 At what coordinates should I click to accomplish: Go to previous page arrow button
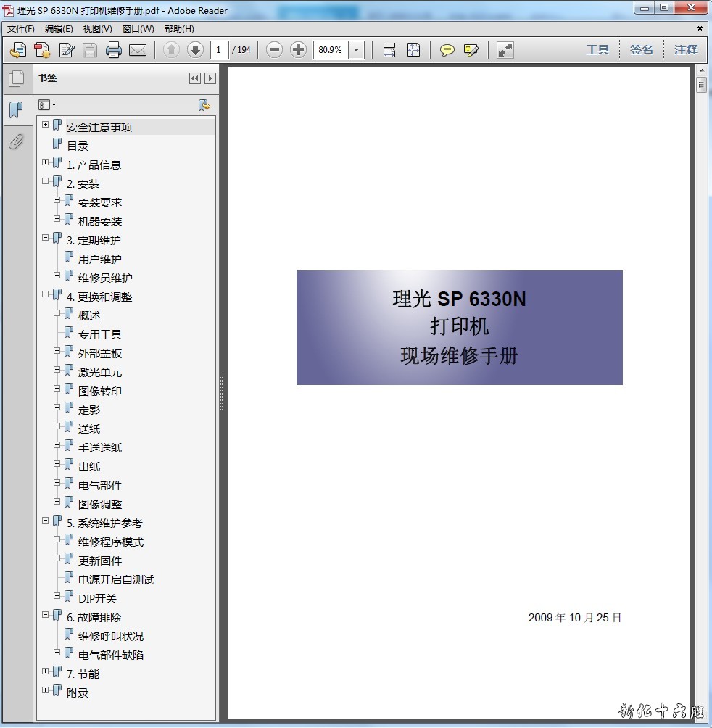(171, 50)
